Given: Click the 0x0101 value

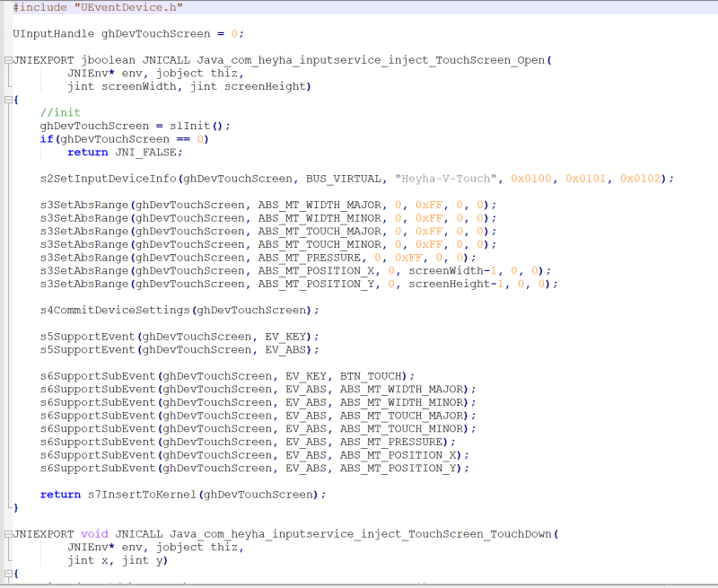Looking at the screenshot, I should click(x=586, y=179).
